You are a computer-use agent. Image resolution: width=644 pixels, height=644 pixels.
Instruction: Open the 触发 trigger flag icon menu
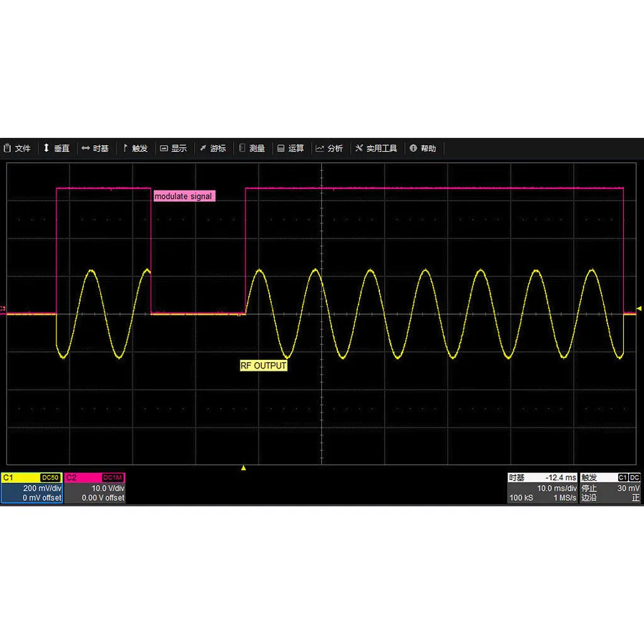pos(135,148)
